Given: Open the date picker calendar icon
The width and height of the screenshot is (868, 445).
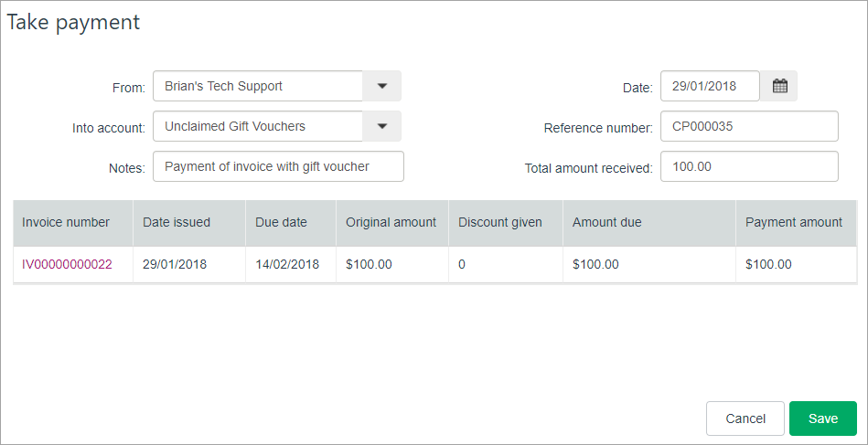Looking at the screenshot, I should 779,86.
